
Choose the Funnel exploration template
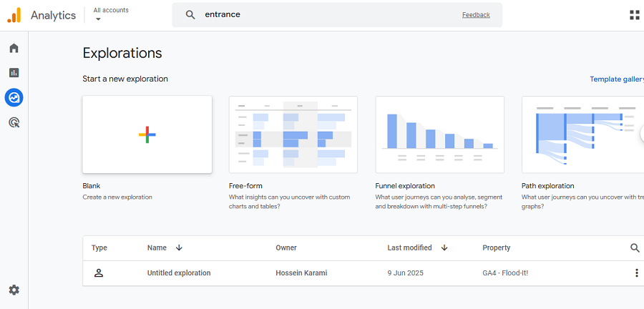pyautogui.click(x=439, y=134)
